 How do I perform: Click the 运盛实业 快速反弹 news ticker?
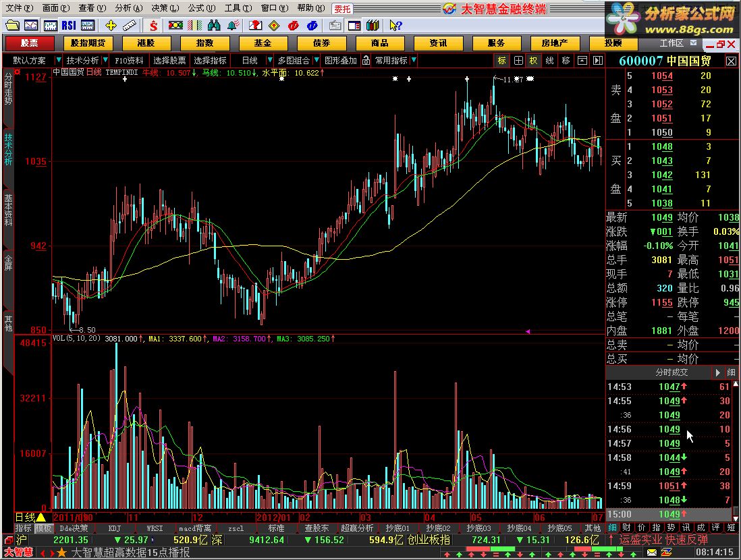click(x=663, y=540)
